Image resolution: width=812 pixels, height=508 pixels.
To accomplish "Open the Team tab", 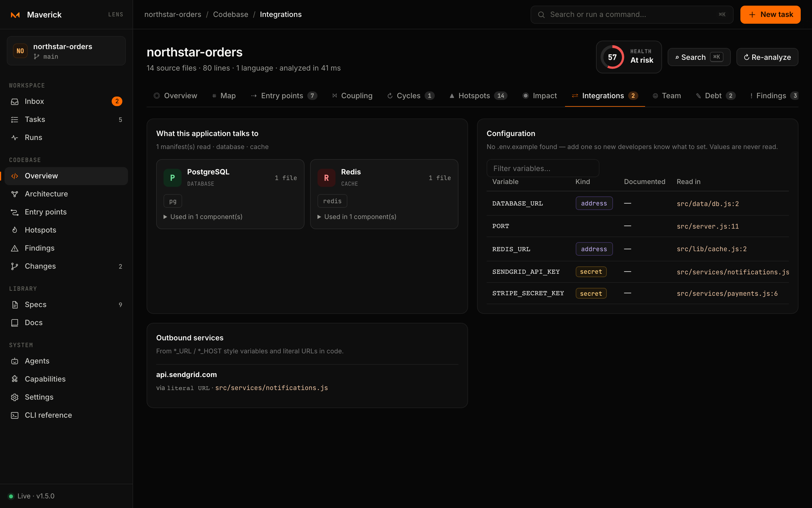I will pyautogui.click(x=667, y=96).
